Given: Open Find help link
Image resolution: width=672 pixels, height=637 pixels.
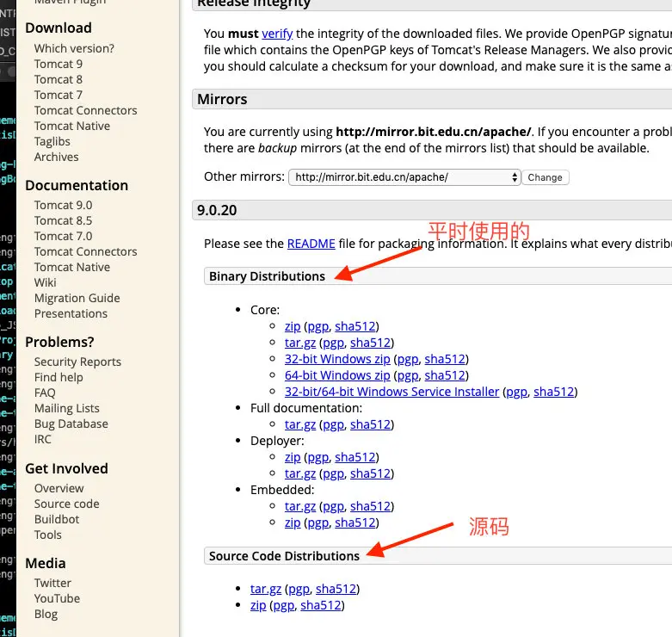Looking at the screenshot, I should click(x=59, y=377).
